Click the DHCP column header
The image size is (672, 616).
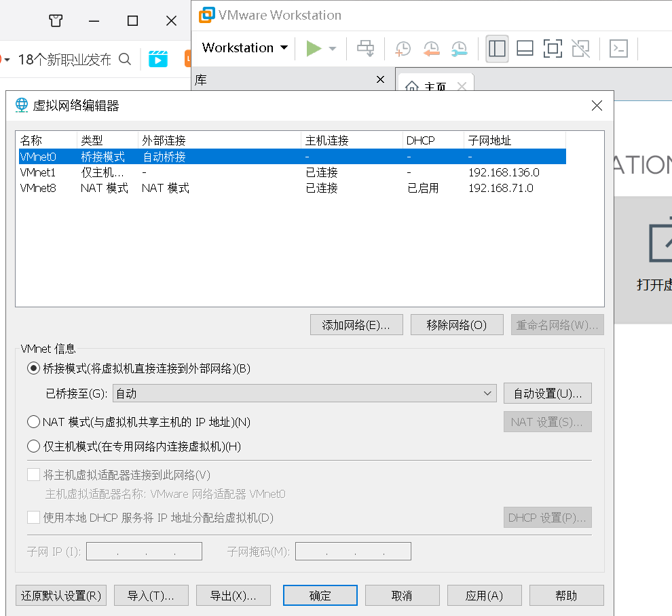click(433, 140)
